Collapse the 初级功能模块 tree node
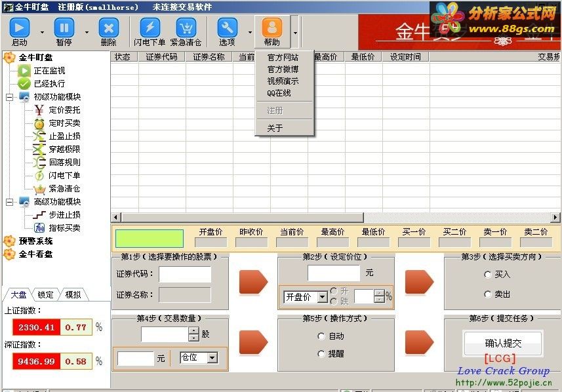This screenshot has height=392, width=562. pos(10,97)
